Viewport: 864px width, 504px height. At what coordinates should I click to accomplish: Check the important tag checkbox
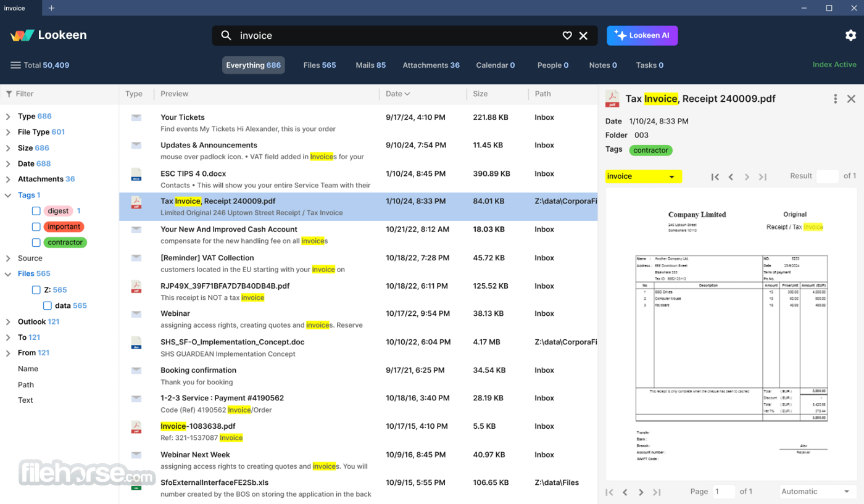click(x=36, y=227)
